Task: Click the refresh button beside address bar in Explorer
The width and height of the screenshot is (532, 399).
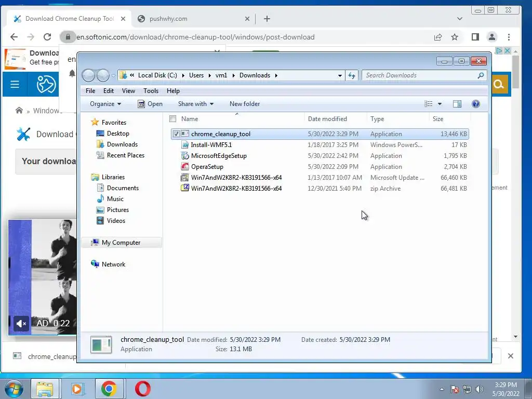Action: (x=352, y=75)
